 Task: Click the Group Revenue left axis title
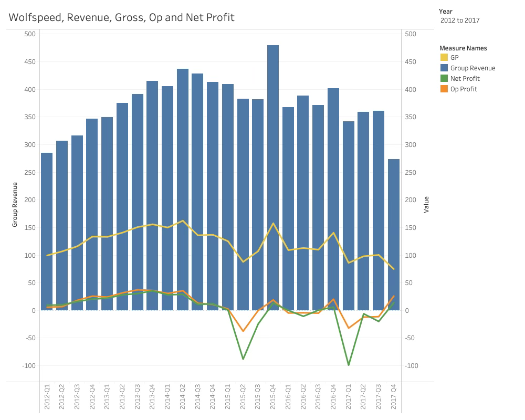pyautogui.click(x=15, y=205)
